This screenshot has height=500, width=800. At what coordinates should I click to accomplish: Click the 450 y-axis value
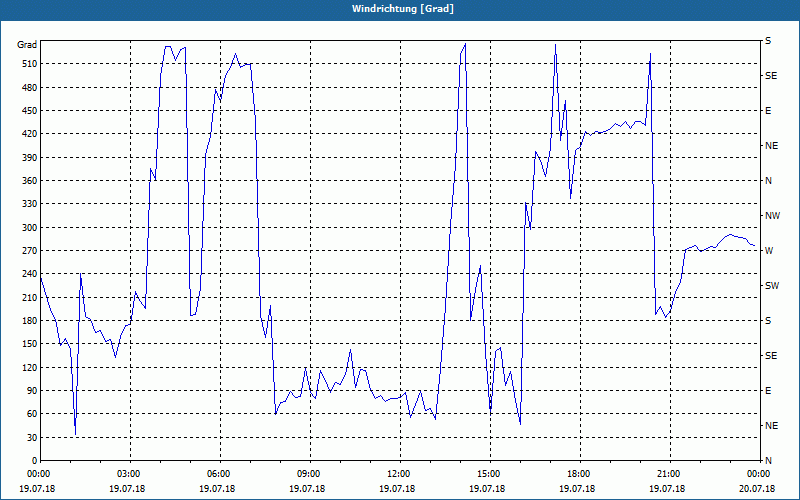(x=30, y=111)
